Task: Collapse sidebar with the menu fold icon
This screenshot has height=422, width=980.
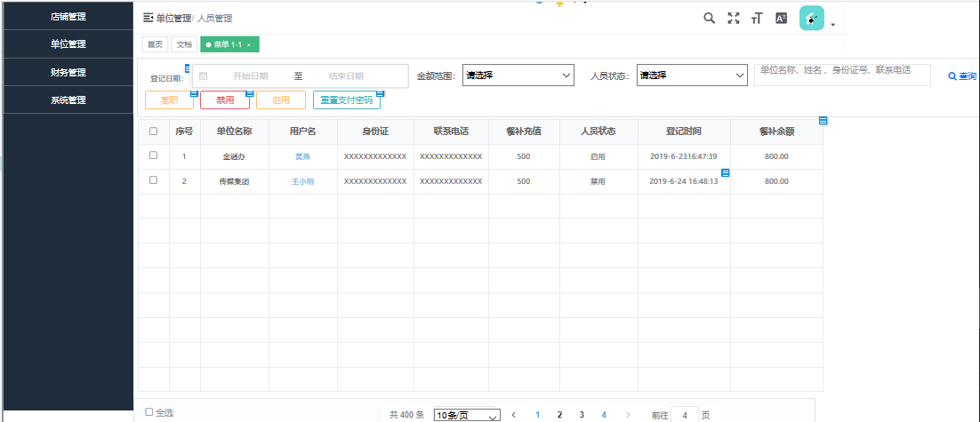Action: pos(149,18)
